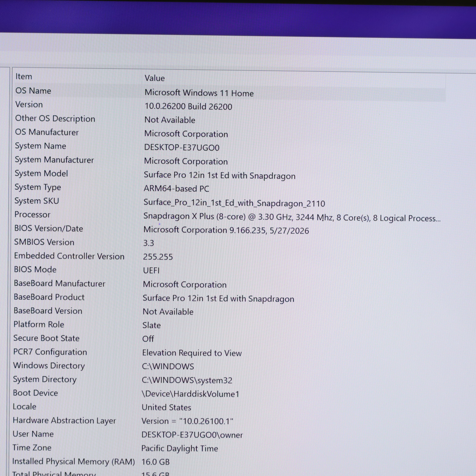The width and height of the screenshot is (476, 476).
Task: Click the value "DESKTOP-E37UGO0\owner"
Action: coord(192,435)
